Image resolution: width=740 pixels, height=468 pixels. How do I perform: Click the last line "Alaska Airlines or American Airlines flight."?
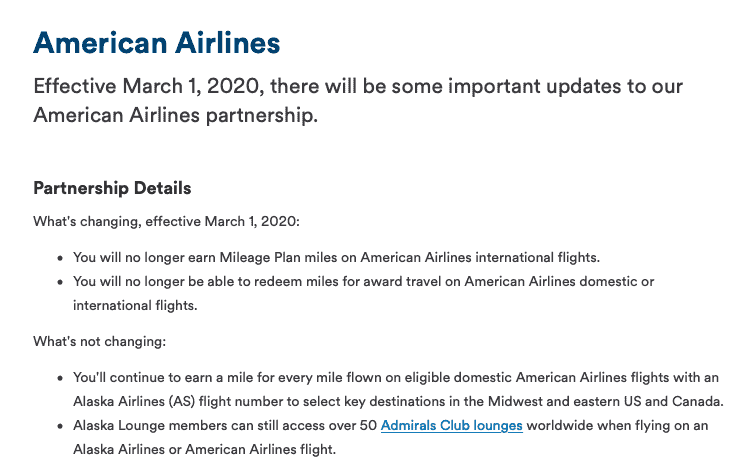[204, 450]
